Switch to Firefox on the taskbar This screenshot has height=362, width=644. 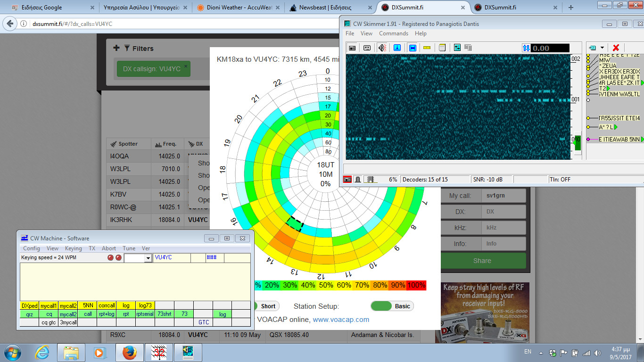pos(129,352)
